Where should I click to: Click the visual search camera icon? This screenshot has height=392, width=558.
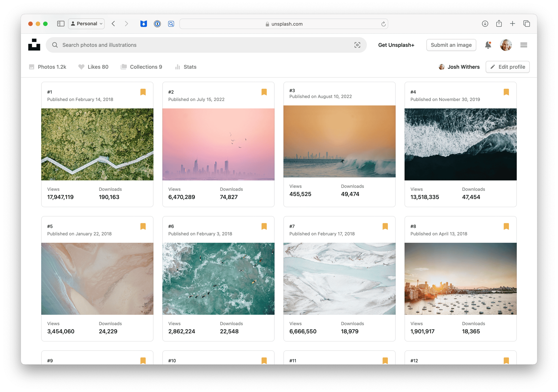tap(357, 45)
